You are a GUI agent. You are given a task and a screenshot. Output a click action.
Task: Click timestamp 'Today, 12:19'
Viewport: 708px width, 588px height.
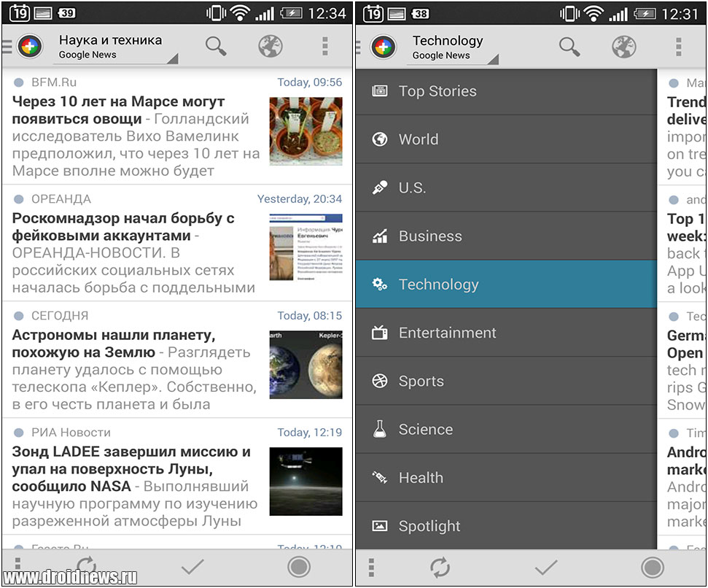tap(309, 433)
